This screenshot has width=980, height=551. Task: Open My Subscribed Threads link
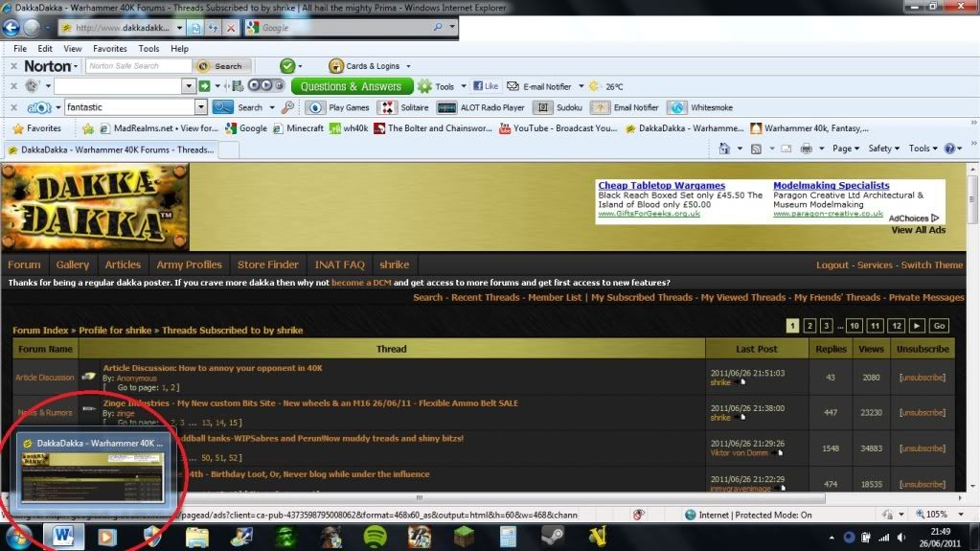click(642, 298)
